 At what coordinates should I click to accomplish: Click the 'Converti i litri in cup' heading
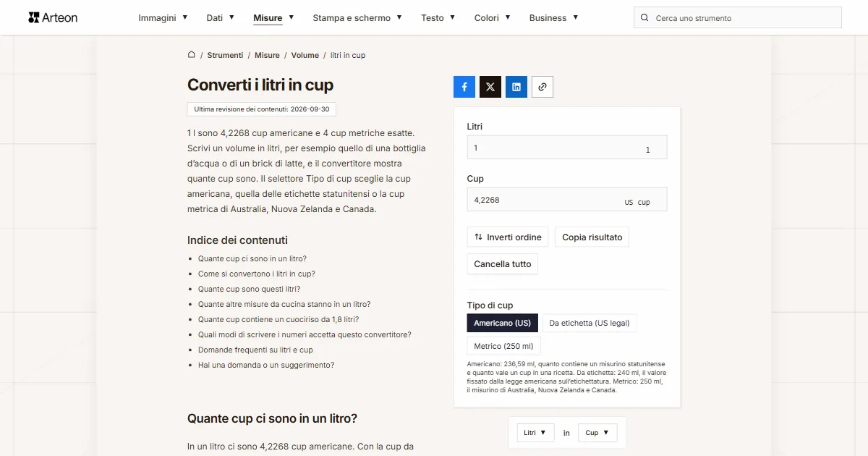[x=260, y=85]
